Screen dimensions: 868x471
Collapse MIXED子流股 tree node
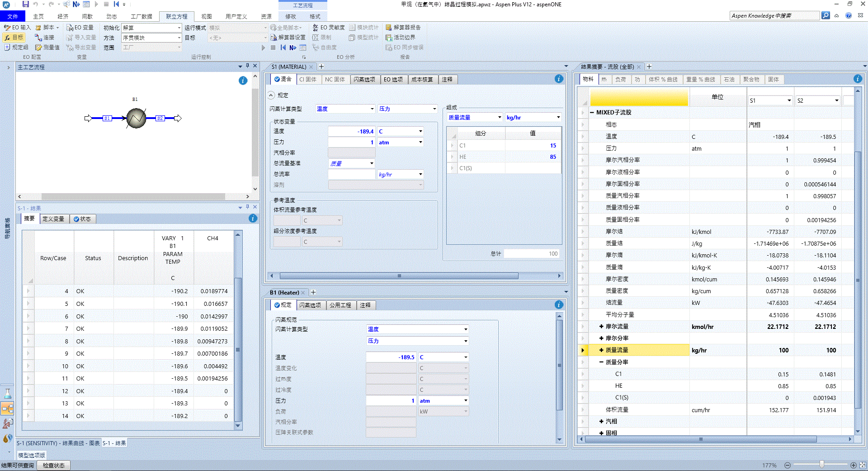(592, 112)
